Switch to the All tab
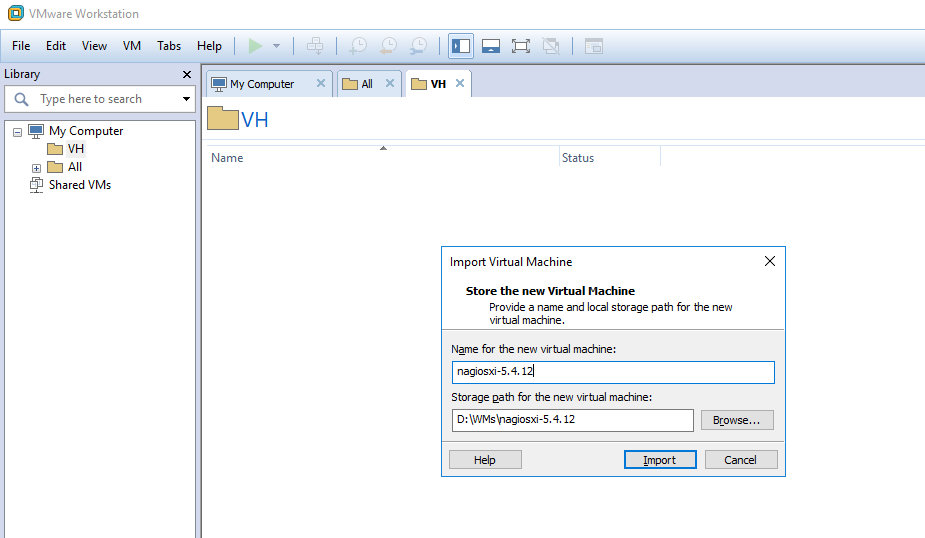The image size is (925, 538). (366, 84)
